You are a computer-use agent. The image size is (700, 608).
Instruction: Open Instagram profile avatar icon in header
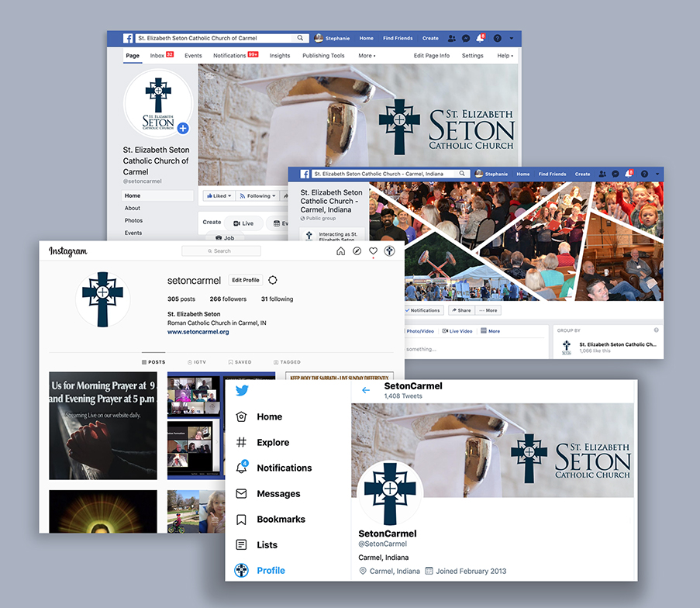[x=390, y=251]
